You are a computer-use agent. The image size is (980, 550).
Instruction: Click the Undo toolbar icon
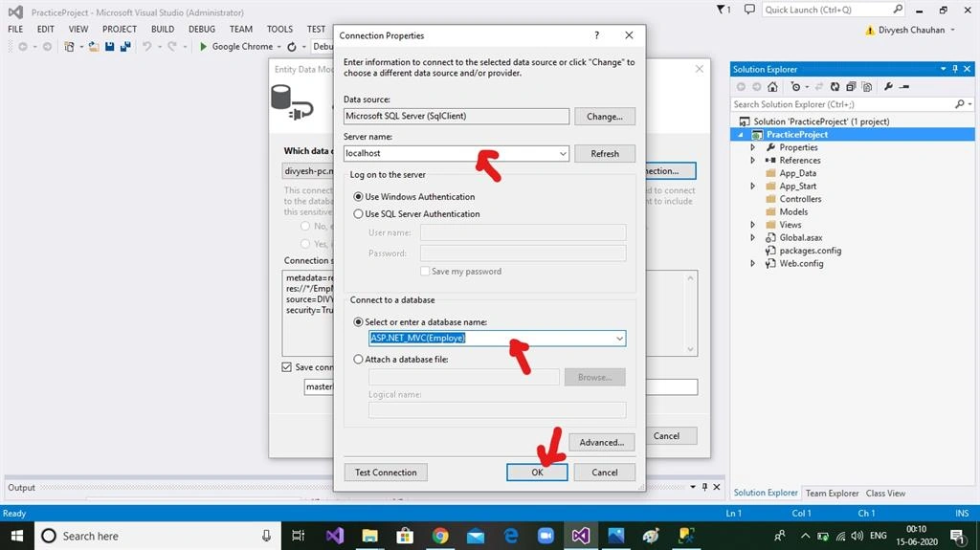click(x=146, y=46)
